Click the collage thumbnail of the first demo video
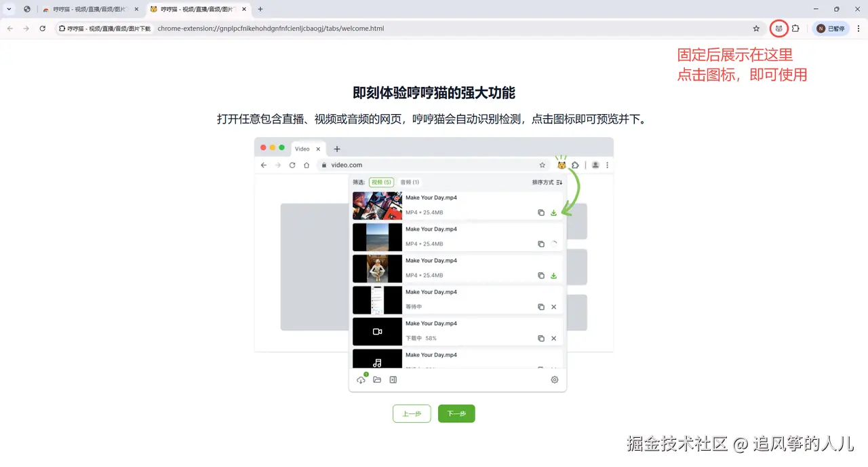 pos(377,206)
